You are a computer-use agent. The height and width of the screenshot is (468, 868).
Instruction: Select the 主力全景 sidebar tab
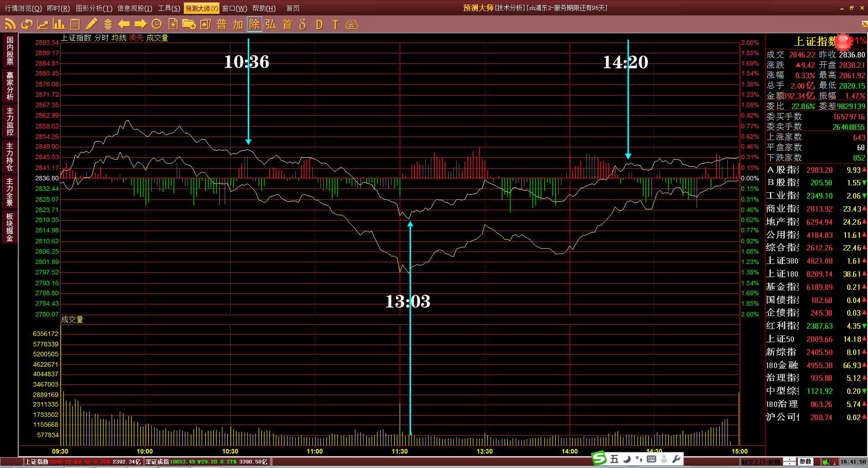coord(10,192)
